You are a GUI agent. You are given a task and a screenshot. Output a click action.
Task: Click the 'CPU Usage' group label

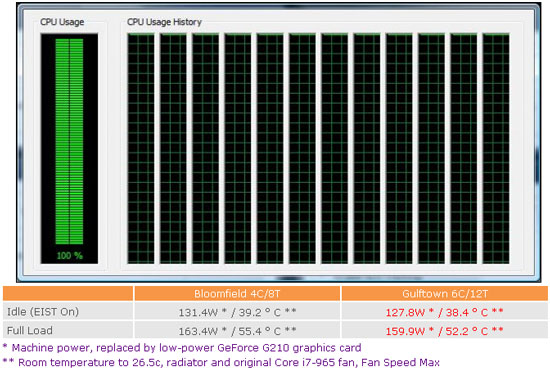click(62, 22)
